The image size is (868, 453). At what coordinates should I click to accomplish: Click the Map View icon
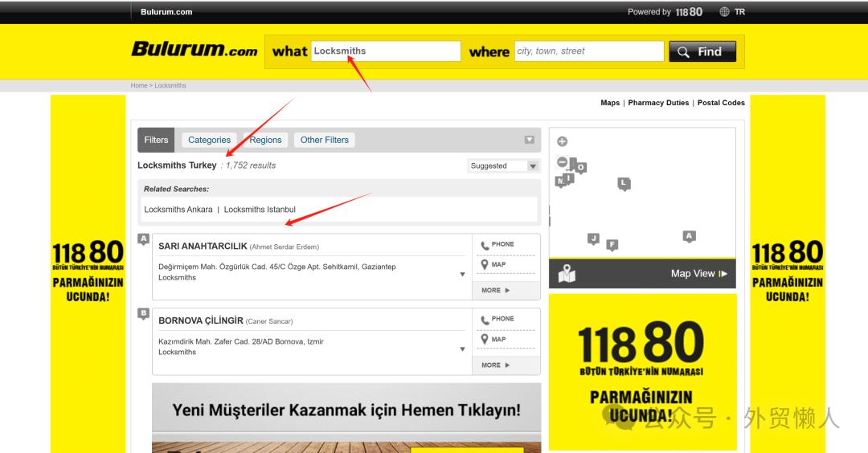click(567, 273)
